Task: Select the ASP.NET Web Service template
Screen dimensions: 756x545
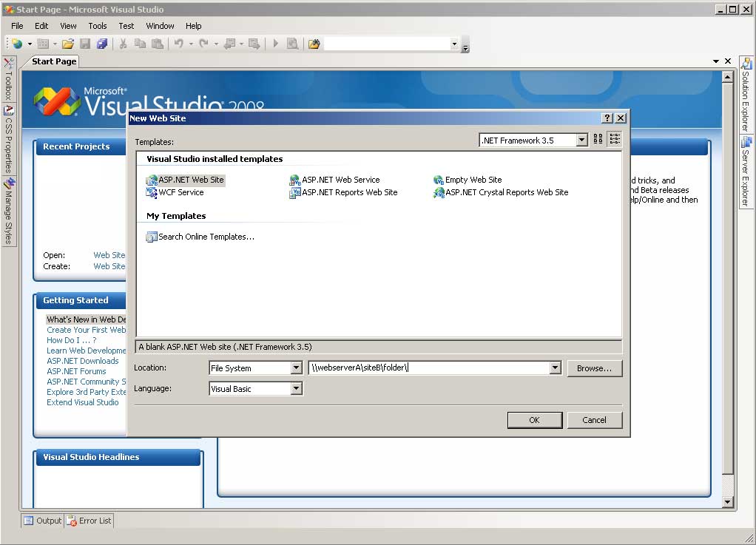Action: [334, 180]
